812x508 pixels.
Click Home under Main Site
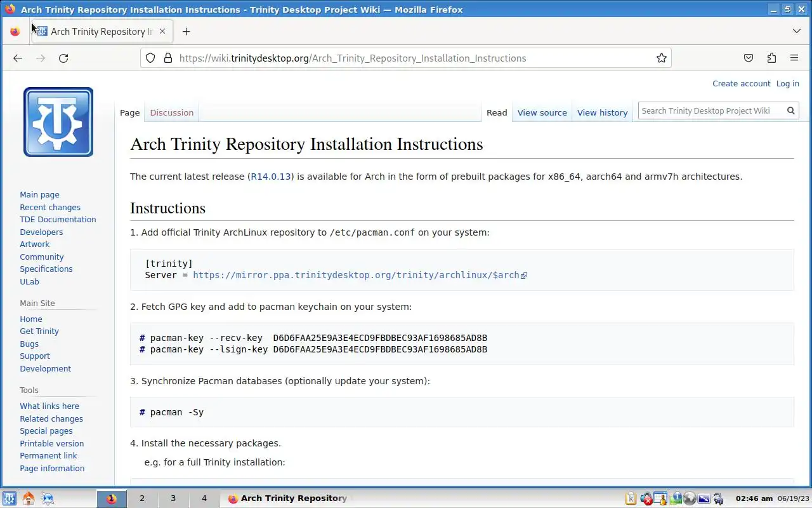pos(31,319)
